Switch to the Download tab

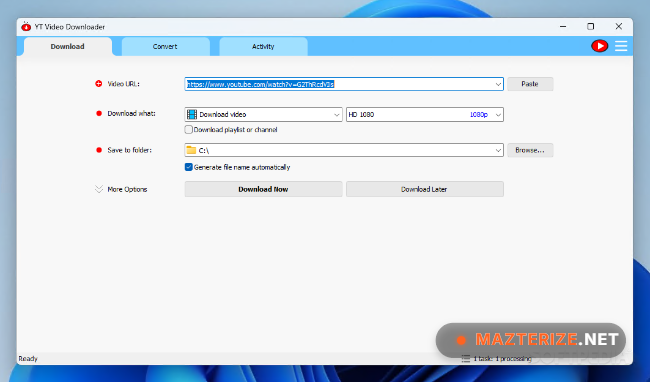click(x=68, y=46)
